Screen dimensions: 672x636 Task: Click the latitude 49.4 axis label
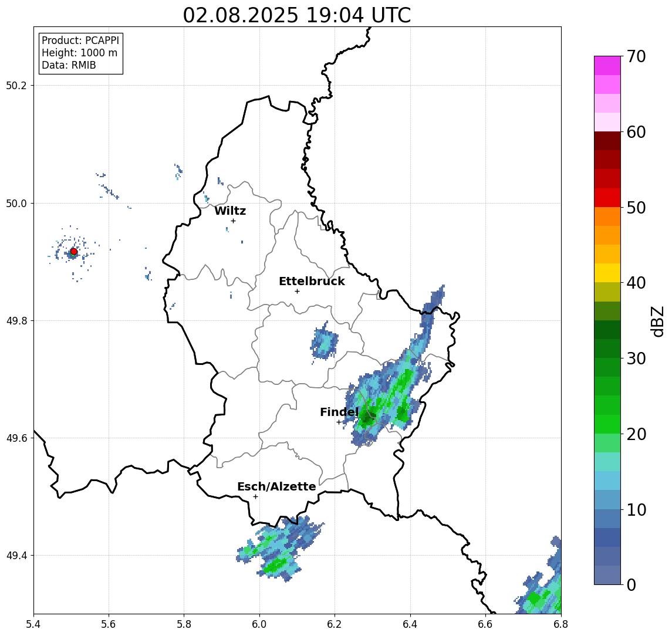[x=16, y=556]
